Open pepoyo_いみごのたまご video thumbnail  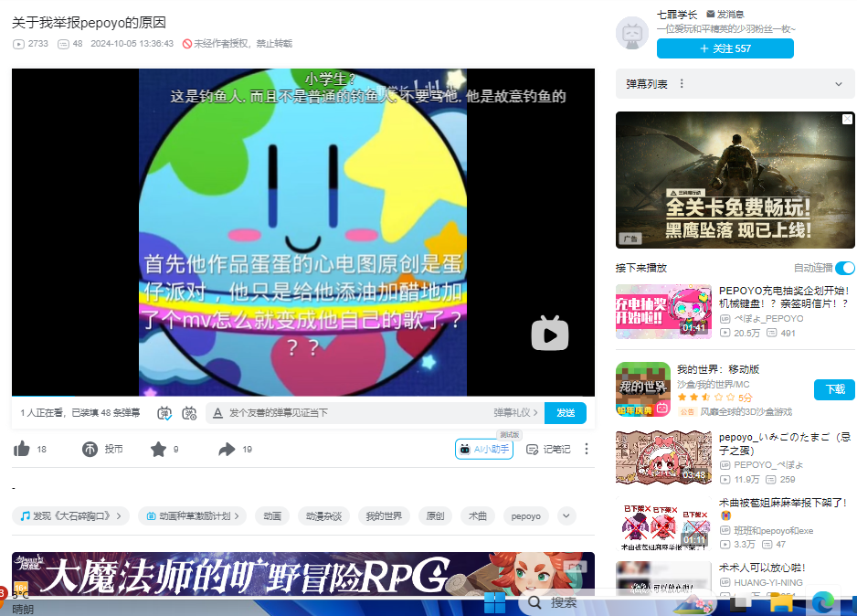(663, 458)
